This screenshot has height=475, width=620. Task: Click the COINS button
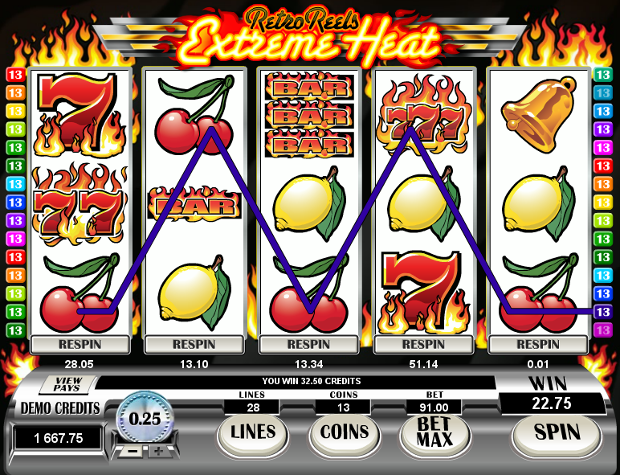[344, 432]
